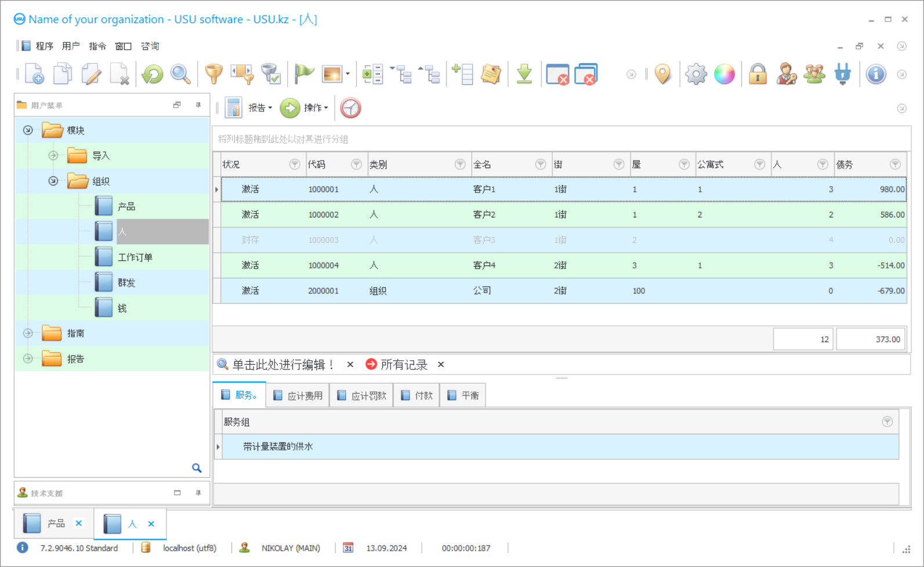Switch to the 应计费用 tab
The height and width of the screenshot is (567, 924).
pyautogui.click(x=298, y=395)
